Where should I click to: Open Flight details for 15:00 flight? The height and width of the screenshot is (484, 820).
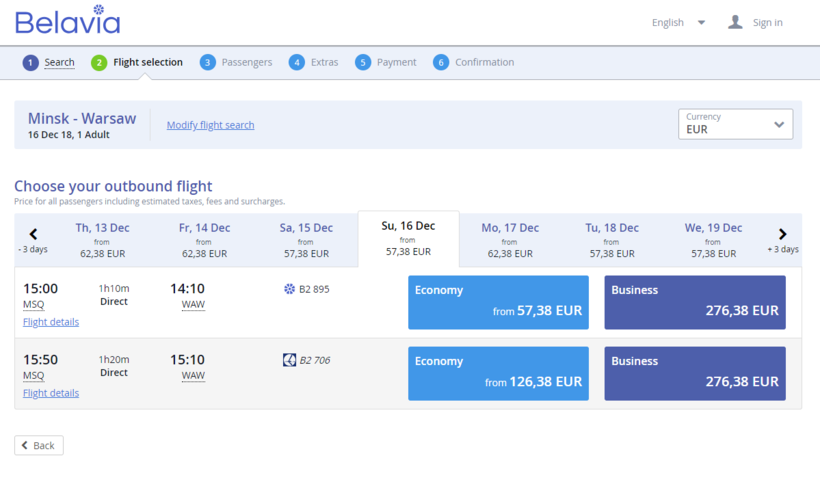tap(51, 322)
